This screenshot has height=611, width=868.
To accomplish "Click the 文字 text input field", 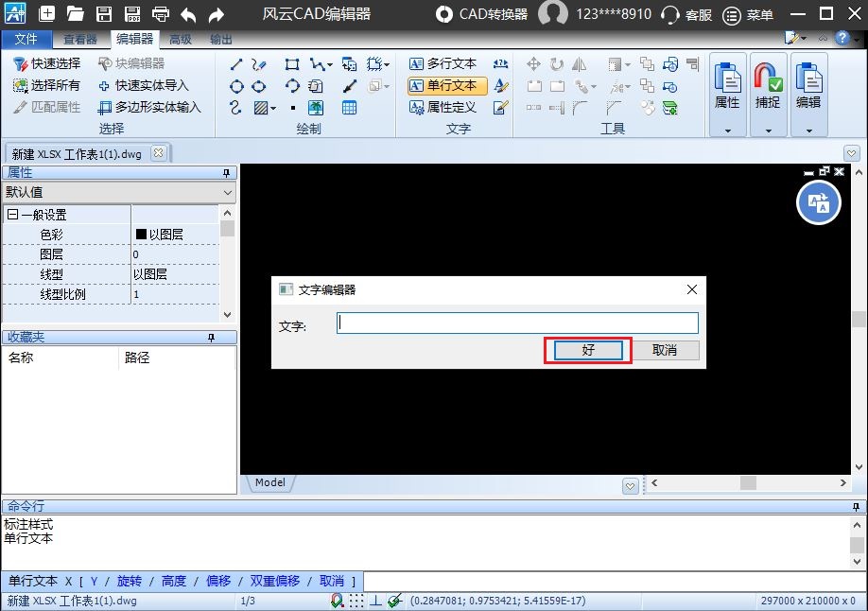I will pyautogui.click(x=517, y=323).
